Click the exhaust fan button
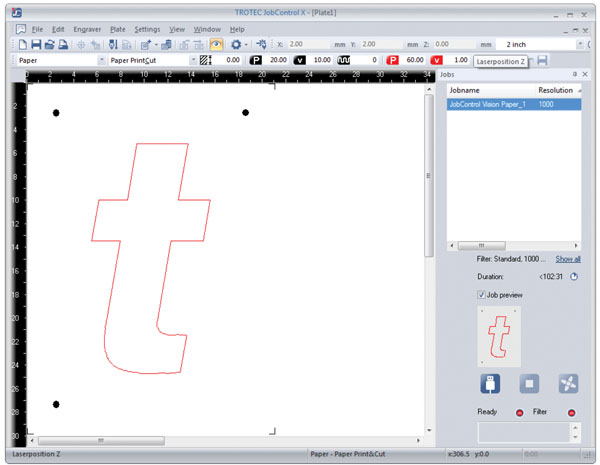The height and width of the screenshot is (465, 600). pos(568,383)
